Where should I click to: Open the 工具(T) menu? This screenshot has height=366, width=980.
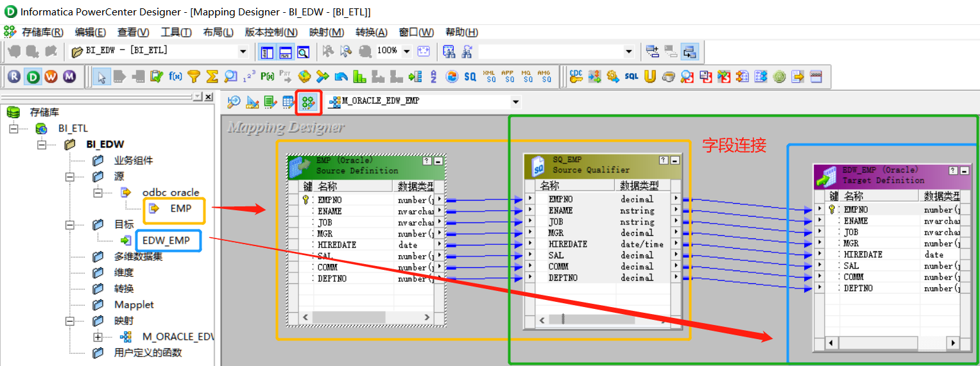(176, 32)
